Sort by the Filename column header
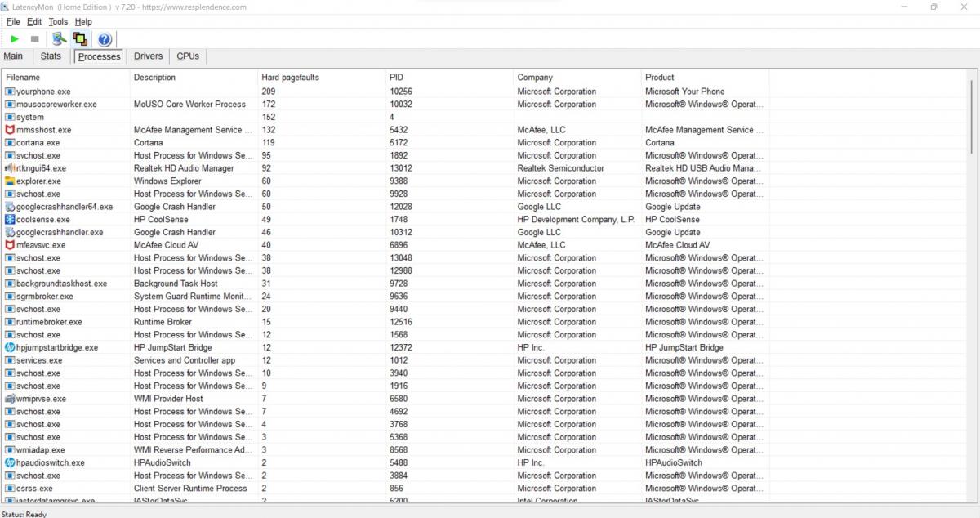Viewport: 980px width, 518px height. (66, 78)
